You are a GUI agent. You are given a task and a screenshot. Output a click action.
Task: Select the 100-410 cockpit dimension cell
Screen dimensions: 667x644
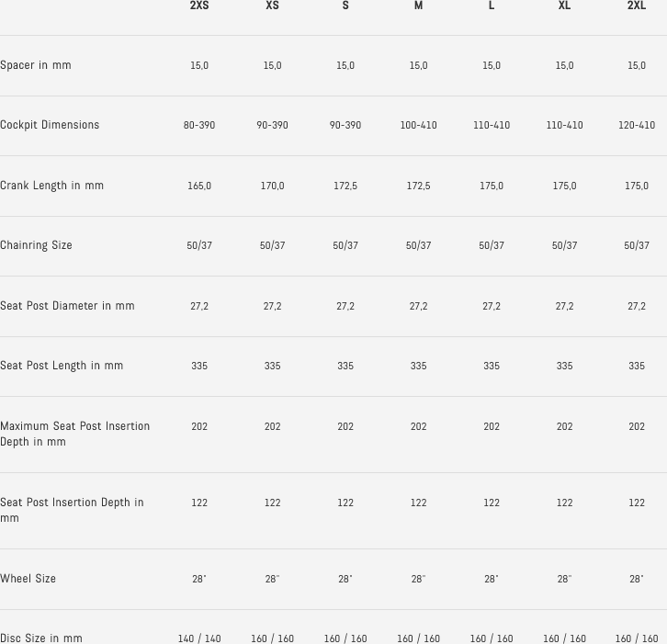pyautogui.click(x=418, y=125)
